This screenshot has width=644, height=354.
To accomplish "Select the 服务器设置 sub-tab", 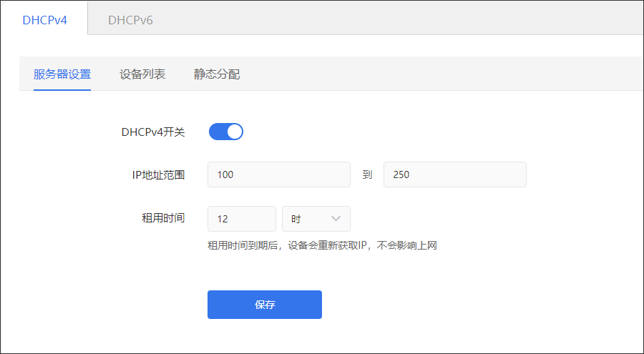I will pos(62,74).
